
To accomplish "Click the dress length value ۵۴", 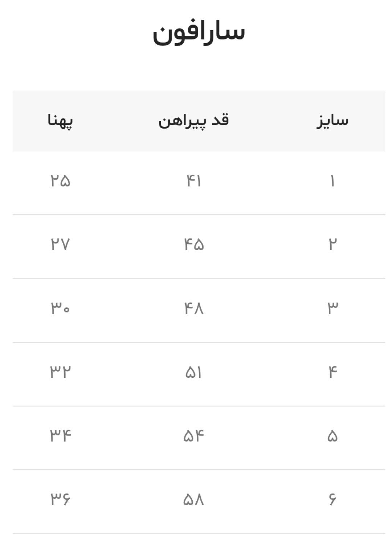I will [x=194, y=436].
